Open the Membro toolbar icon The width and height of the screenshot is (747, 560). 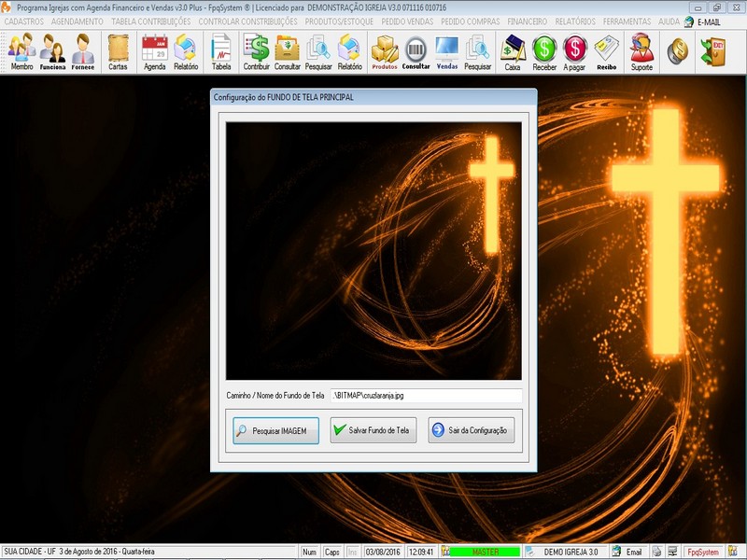(21, 51)
